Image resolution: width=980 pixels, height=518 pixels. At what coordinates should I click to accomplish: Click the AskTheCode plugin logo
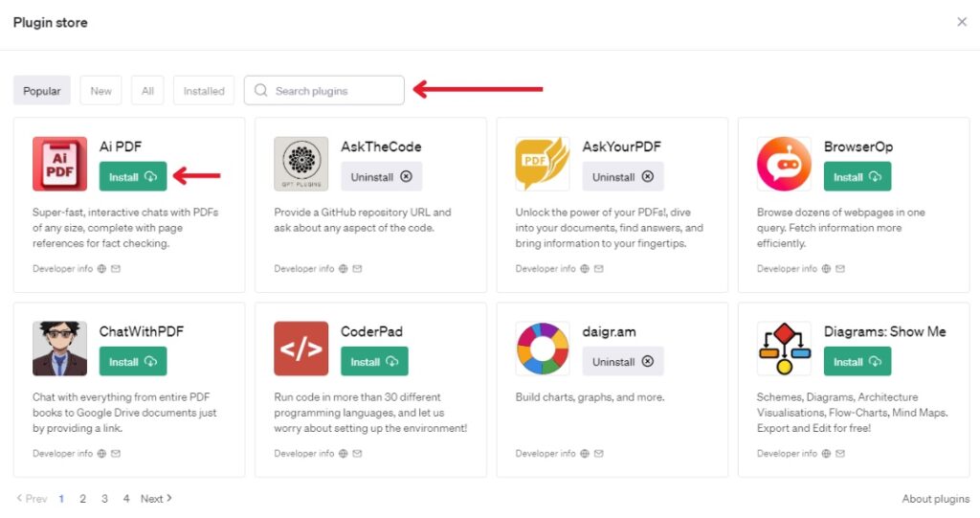[301, 164]
